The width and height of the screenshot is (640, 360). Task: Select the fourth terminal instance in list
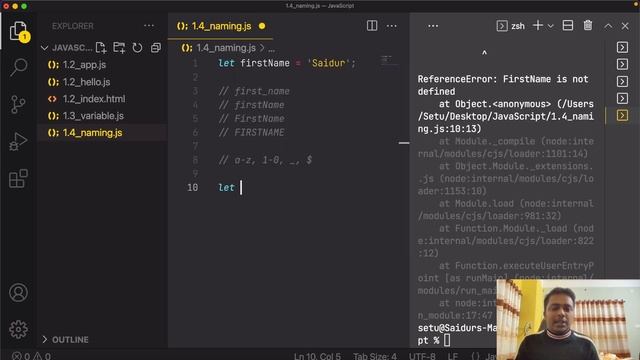pos(622,99)
